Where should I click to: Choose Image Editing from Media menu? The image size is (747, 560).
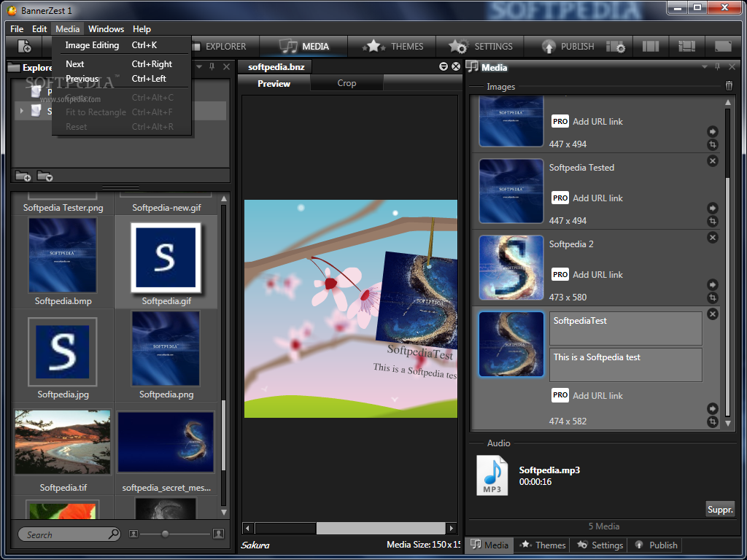pyautogui.click(x=122, y=45)
